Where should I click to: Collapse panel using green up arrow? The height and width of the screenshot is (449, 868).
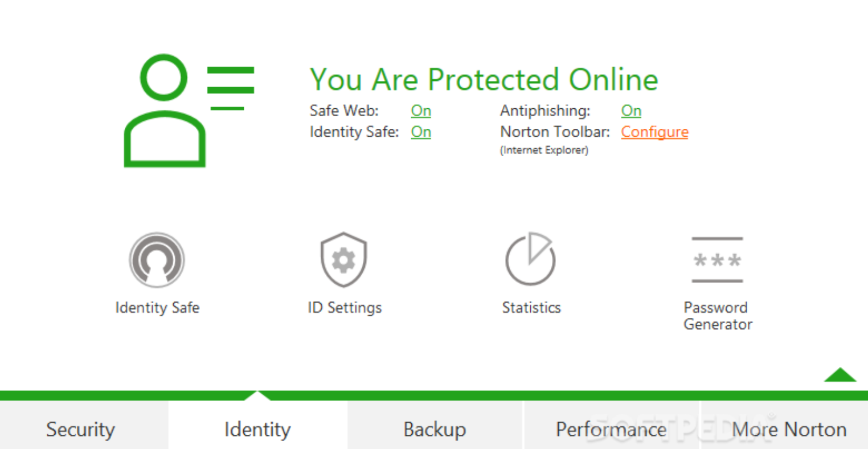(840, 375)
